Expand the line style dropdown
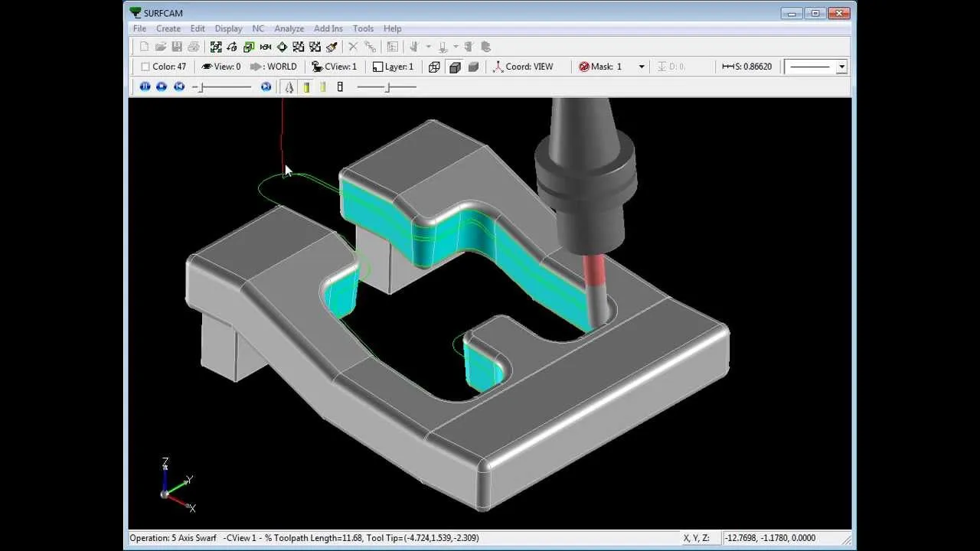 tap(841, 67)
